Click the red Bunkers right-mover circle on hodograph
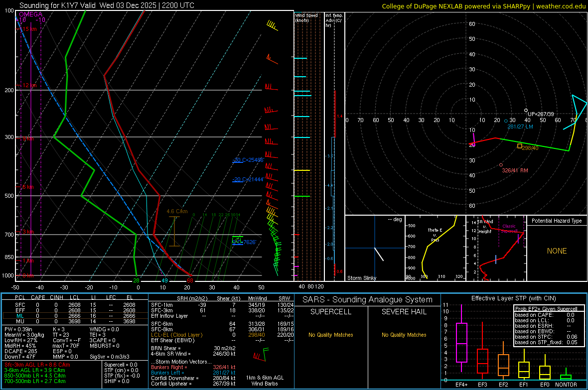 501,165
